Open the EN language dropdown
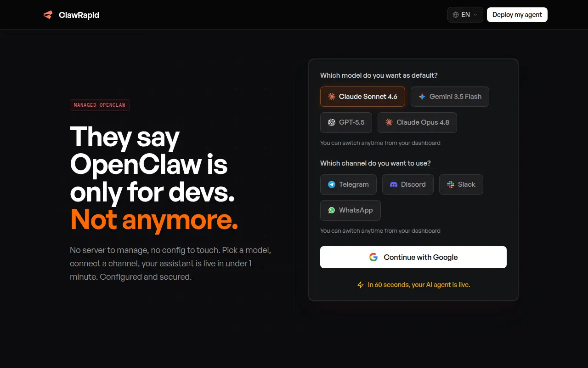 465,15
